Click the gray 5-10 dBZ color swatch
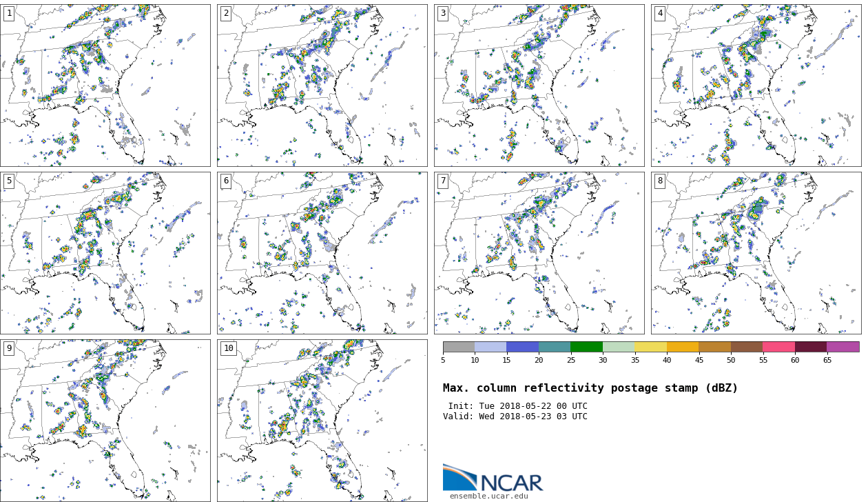Screen dimensions: 868x502 pyautogui.click(x=459, y=347)
